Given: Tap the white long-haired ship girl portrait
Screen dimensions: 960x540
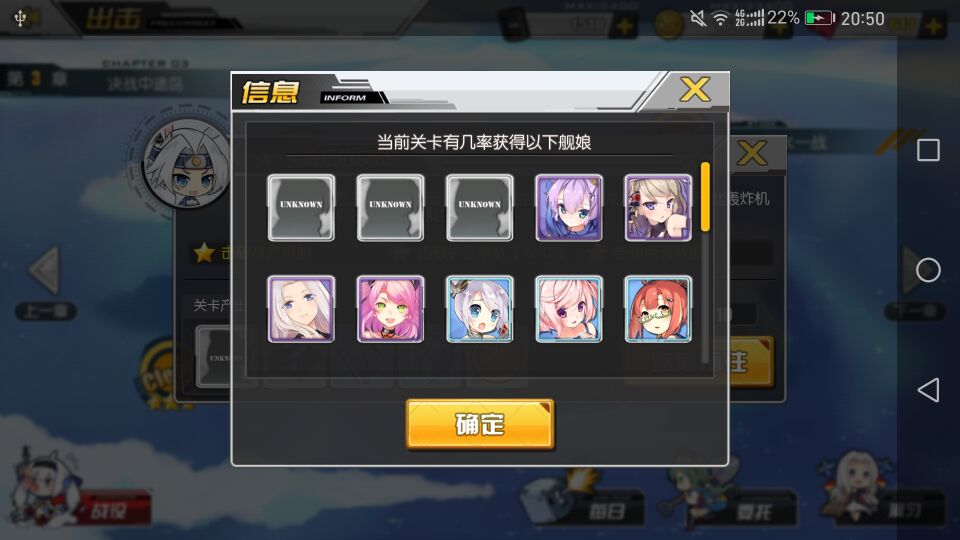Looking at the screenshot, I should pos(301,309).
